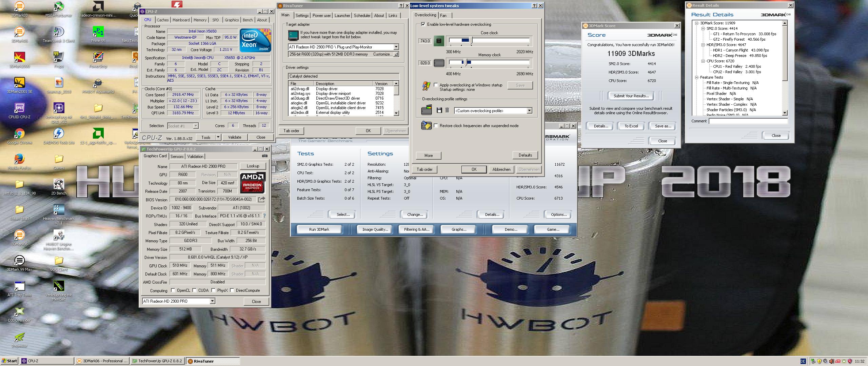Click the Run 3DMark button
Image resolution: width=868 pixels, height=366 pixels.
319,229
